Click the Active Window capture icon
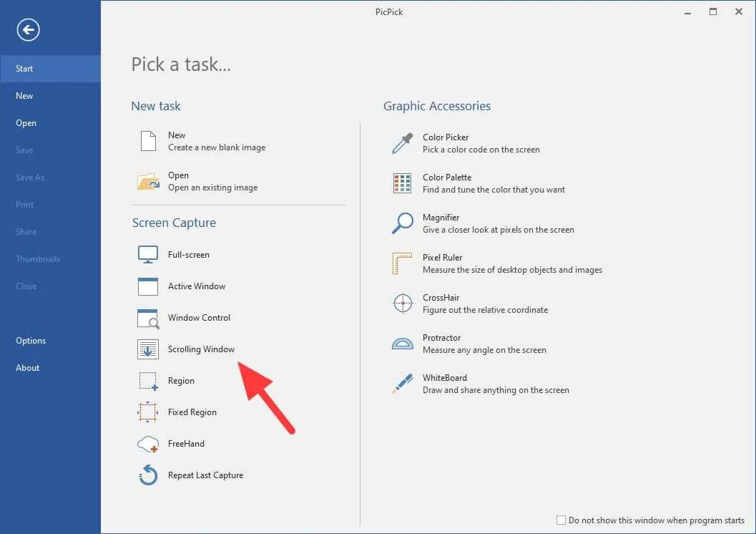 148,286
